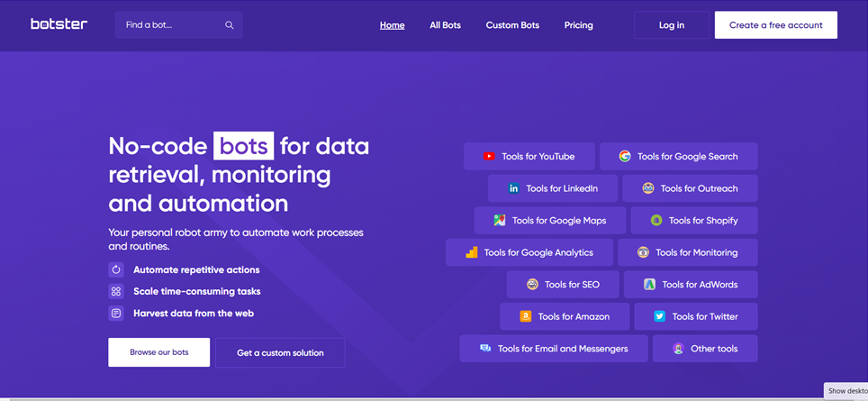Open the All Bots page
The height and width of the screenshot is (401, 868).
pyautogui.click(x=445, y=25)
